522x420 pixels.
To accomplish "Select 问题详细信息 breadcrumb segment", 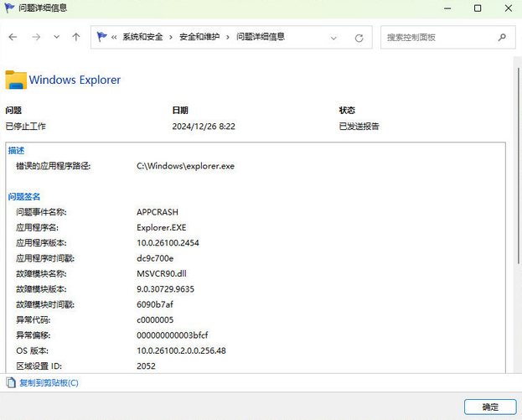I will pos(260,38).
